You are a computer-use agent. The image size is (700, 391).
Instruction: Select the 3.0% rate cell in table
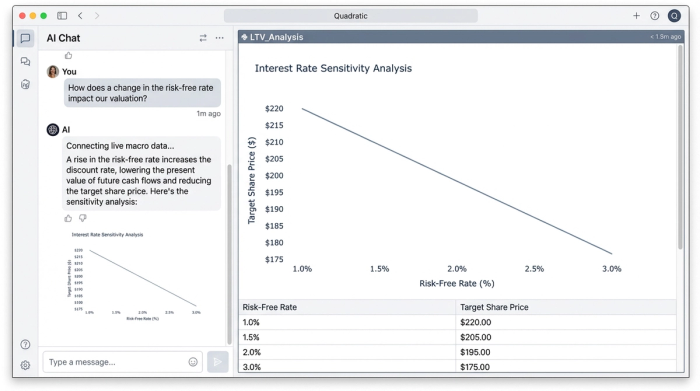coord(347,366)
